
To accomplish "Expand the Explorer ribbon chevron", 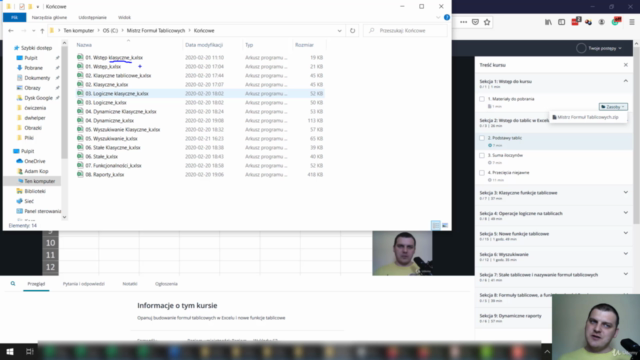I will coord(438,18).
